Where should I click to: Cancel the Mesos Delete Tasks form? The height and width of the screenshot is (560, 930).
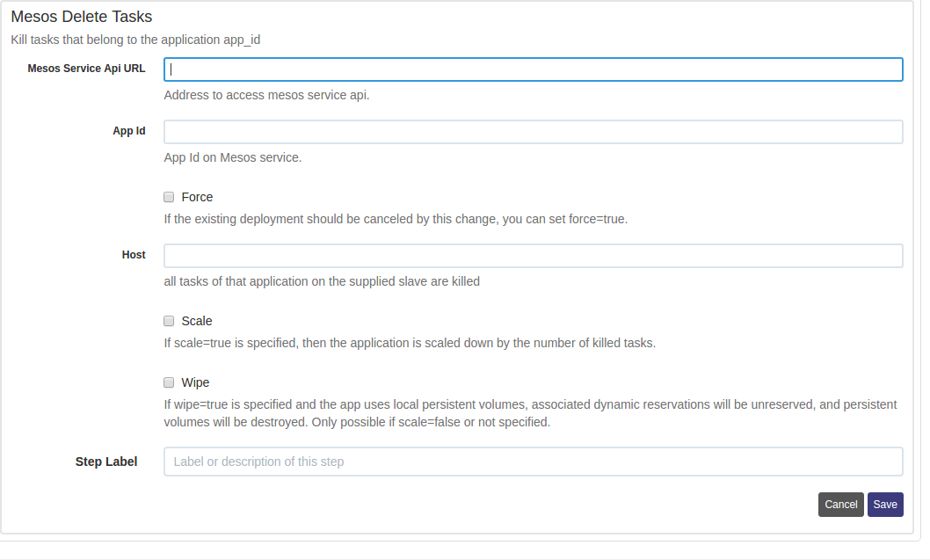click(841, 505)
